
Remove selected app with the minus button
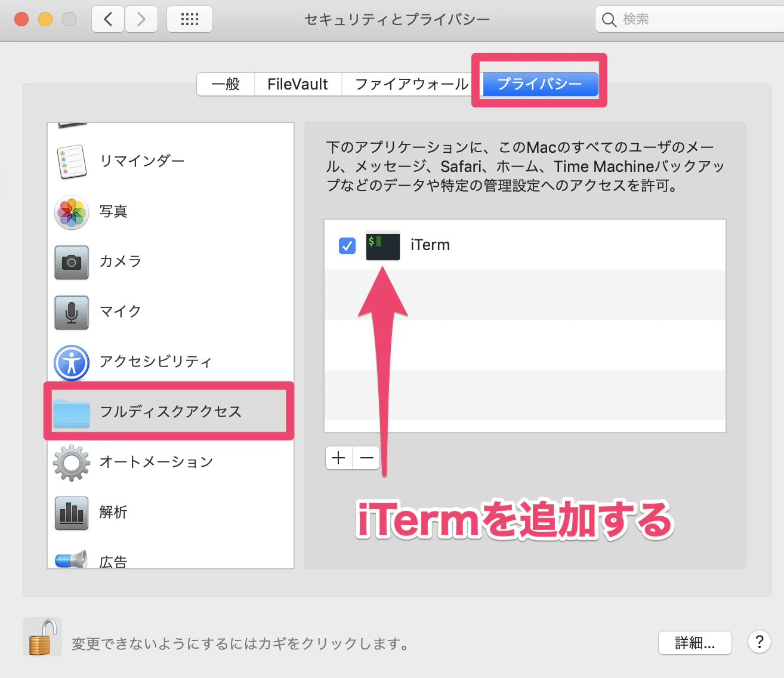tap(367, 458)
